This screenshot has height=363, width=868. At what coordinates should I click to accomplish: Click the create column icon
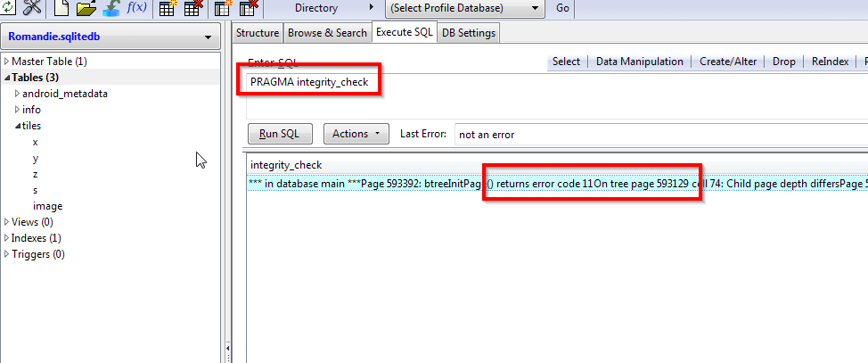point(224,8)
